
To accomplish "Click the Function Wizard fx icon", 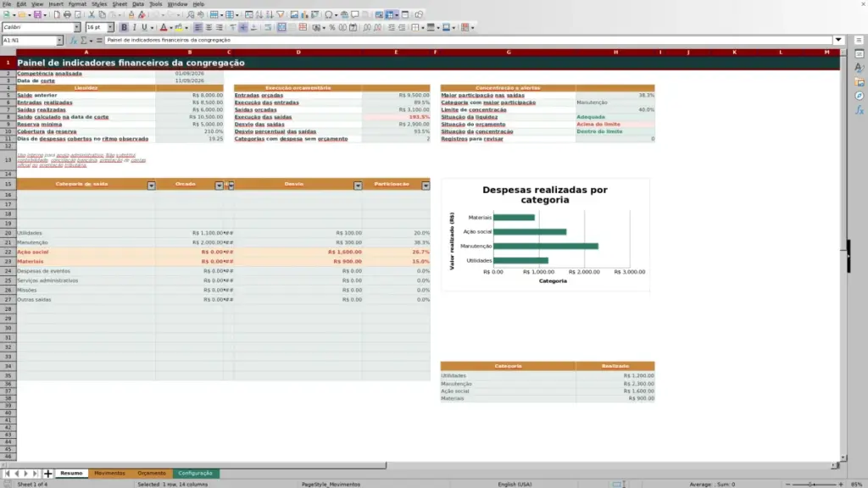I will pos(73,40).
